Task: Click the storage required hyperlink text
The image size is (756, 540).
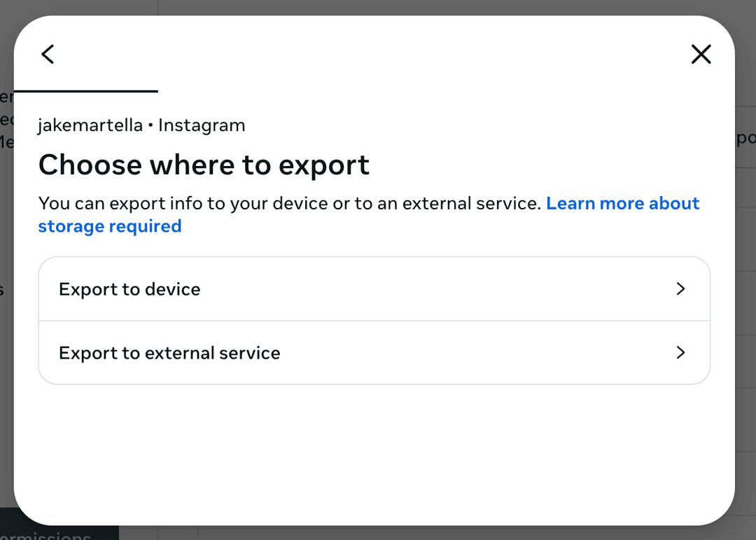Action: [x=110, y=226]
